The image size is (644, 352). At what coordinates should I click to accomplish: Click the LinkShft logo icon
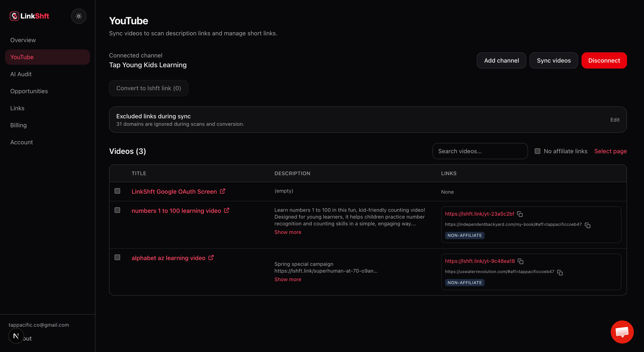point(14,16)
